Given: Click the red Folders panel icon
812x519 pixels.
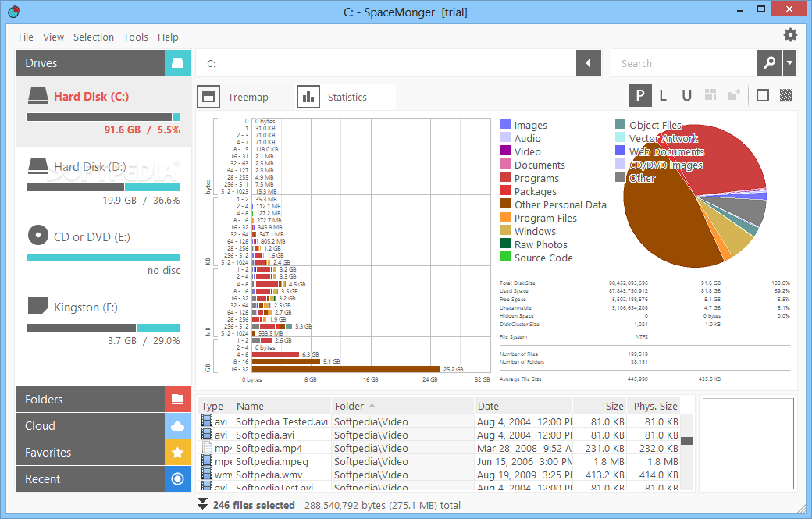Looking at the screenshot, I should point(178,399).
